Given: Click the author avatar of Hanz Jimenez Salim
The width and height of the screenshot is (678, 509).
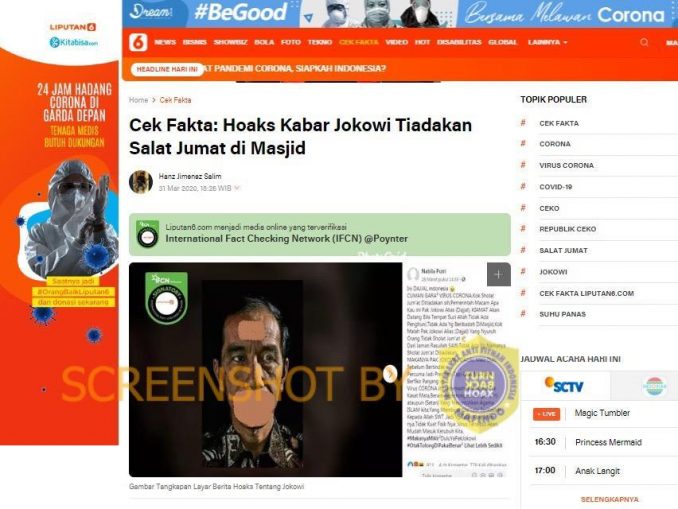Looking at the screenshot, I should click(141, 182).
